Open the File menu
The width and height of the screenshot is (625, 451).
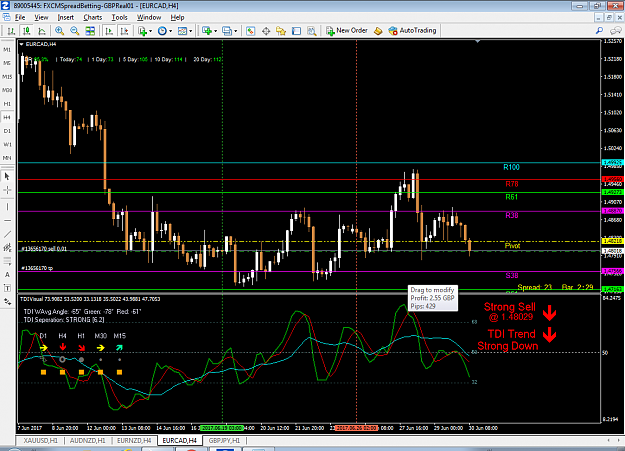point(20,18)
